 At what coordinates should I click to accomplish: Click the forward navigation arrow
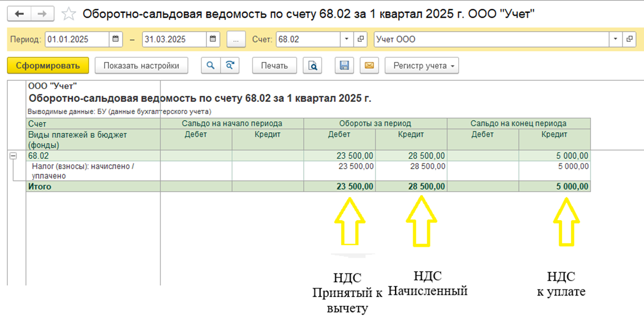pyautogui.click(x=43, y=14)
